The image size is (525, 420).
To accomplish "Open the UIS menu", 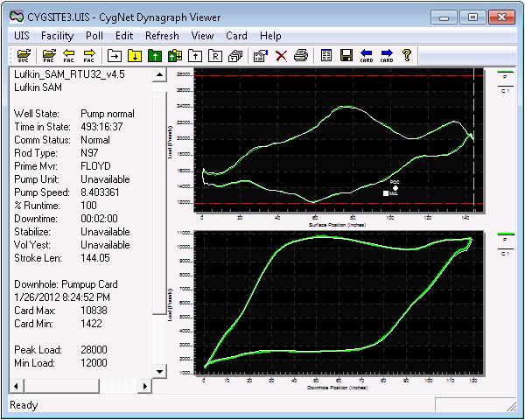I will [22, 36].
